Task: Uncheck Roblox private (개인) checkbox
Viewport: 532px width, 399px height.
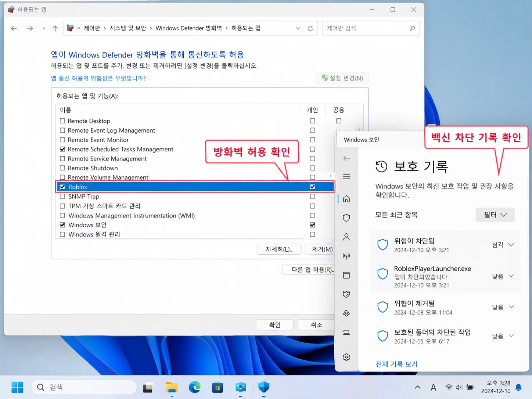Action: pyautogui.click(x=313, y=187)
